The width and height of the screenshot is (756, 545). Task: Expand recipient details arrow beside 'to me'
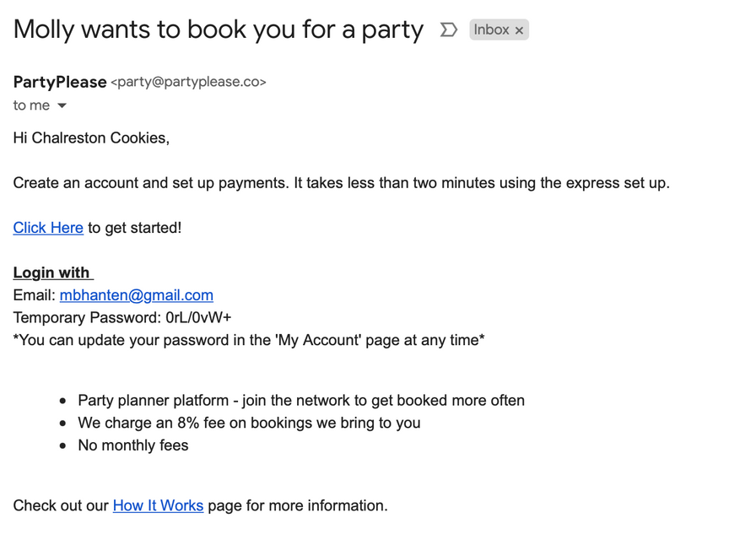[x=62, y=105]
